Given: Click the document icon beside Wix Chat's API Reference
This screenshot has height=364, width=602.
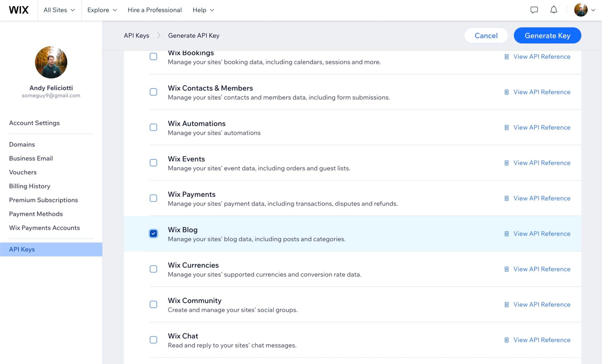Looking at the screenshot, I should [506, 340].
